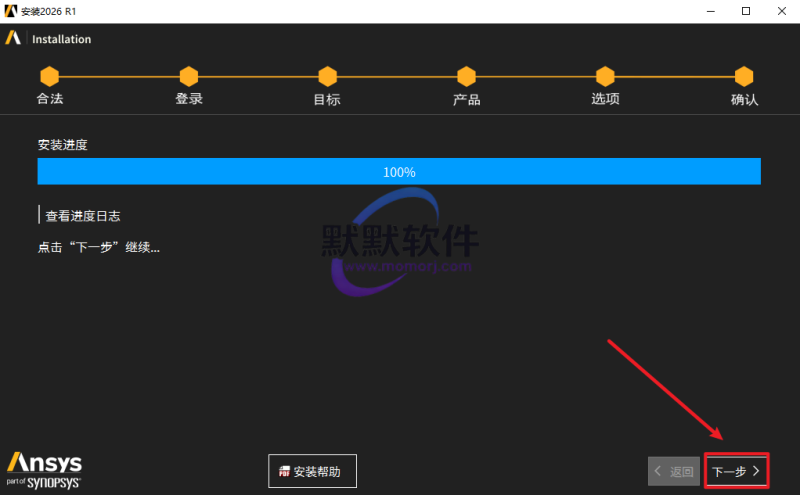Click the 产品 step label
Image resolution: width=800 pixels, height=495 pixels.
click(x=466, y=99)
